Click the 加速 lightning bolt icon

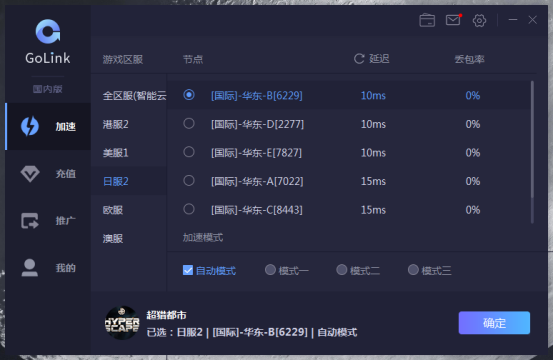coord(30,126)
